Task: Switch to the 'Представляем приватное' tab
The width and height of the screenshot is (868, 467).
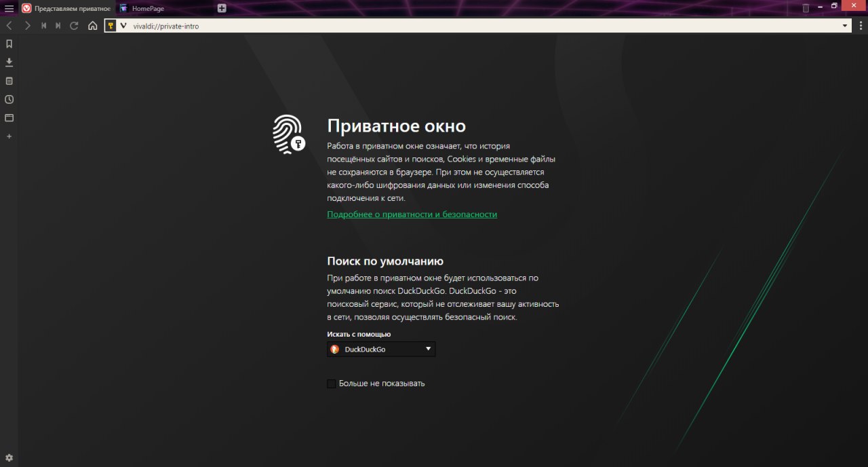Action: (66, 8)
